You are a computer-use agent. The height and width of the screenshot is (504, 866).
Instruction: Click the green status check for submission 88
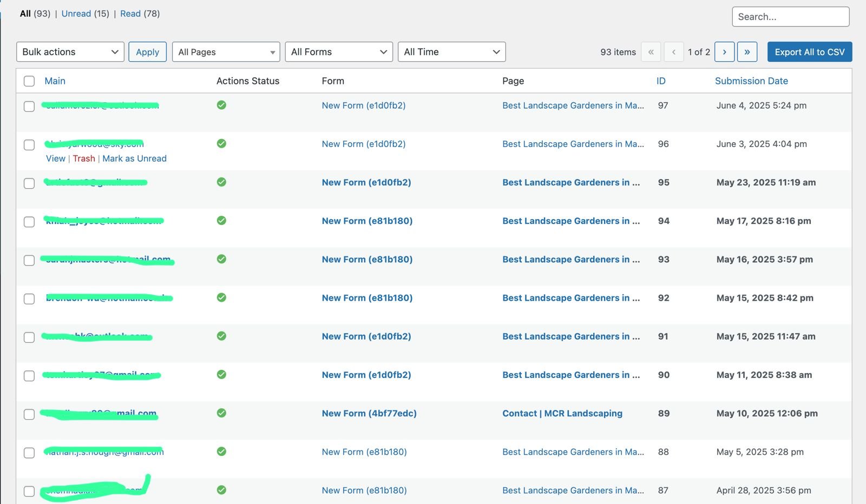[221, 451]
